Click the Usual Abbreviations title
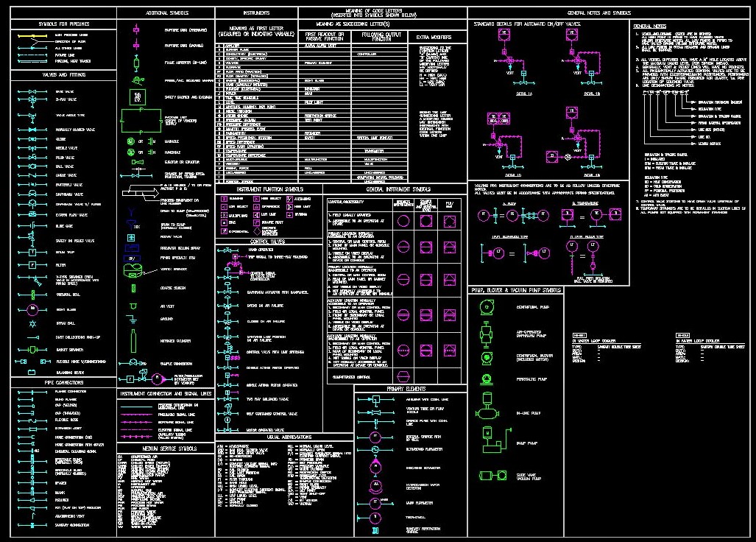756x542 pixels. [x=268, y=437]
